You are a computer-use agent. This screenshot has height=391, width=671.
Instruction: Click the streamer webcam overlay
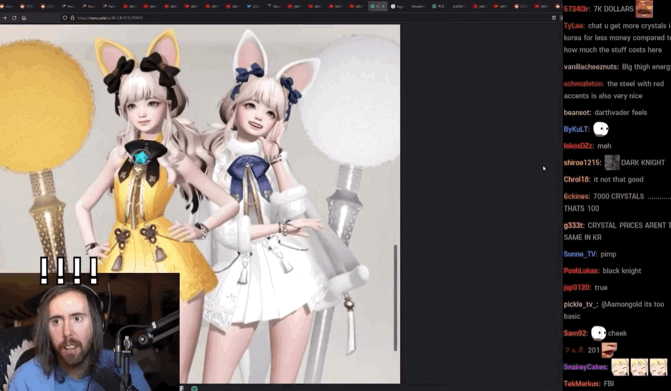(89, 332)
